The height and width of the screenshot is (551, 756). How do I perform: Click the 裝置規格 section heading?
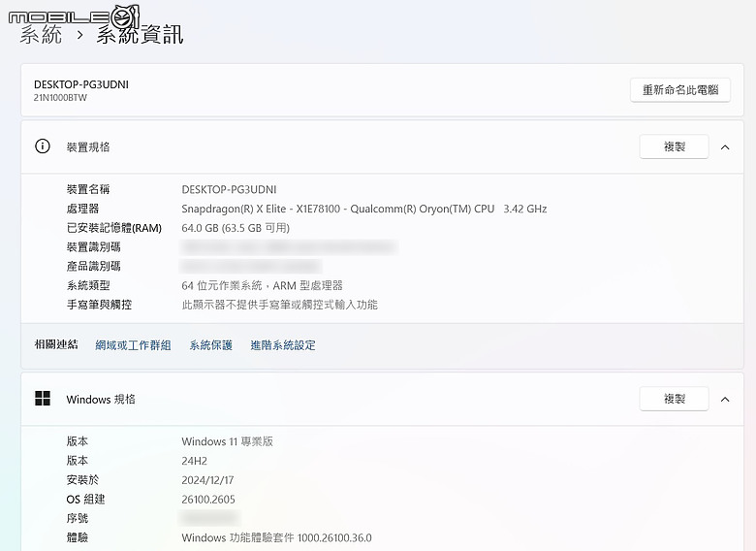(88, 147)
